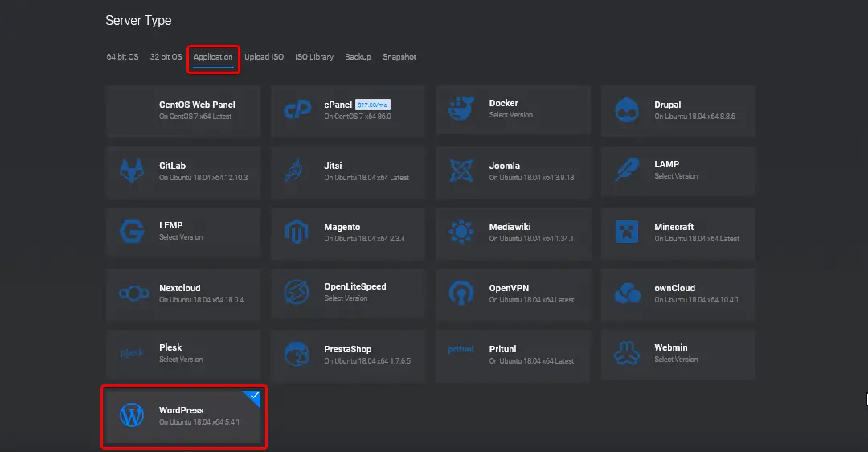
Task: Click the Pritunl logo icon
Action: 461,349
